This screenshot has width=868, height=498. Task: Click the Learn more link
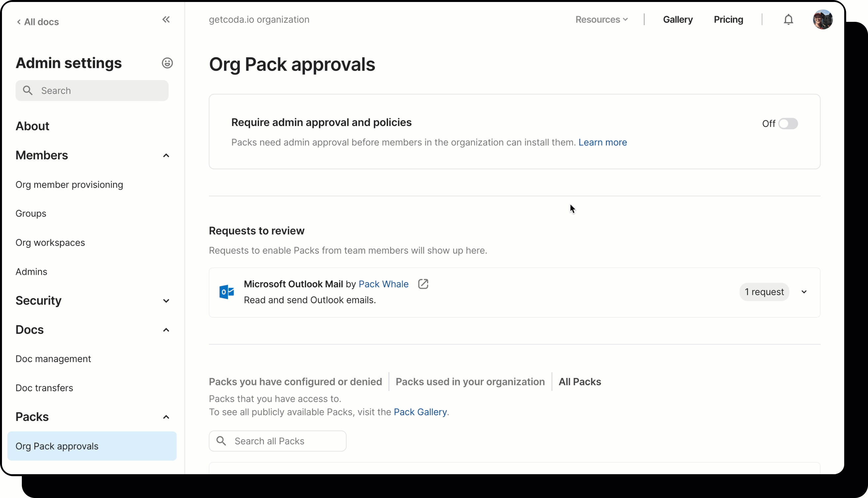(x=603, y=142)
